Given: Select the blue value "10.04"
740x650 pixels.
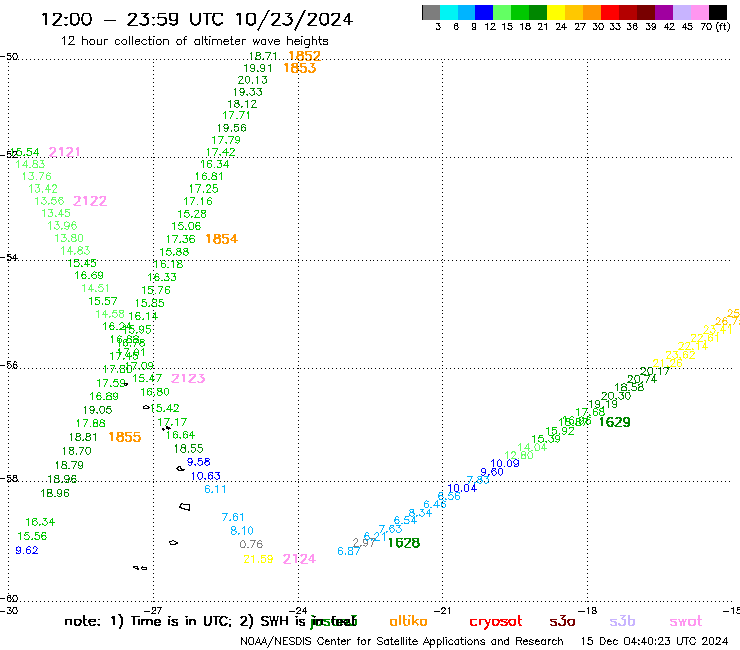Looking at the screenshot, I should coord(462,488).
